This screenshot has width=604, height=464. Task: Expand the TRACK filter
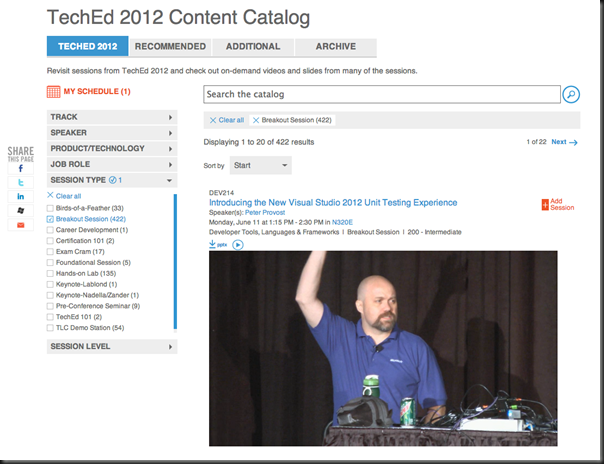pyautogui.click(x=112, y=117)
